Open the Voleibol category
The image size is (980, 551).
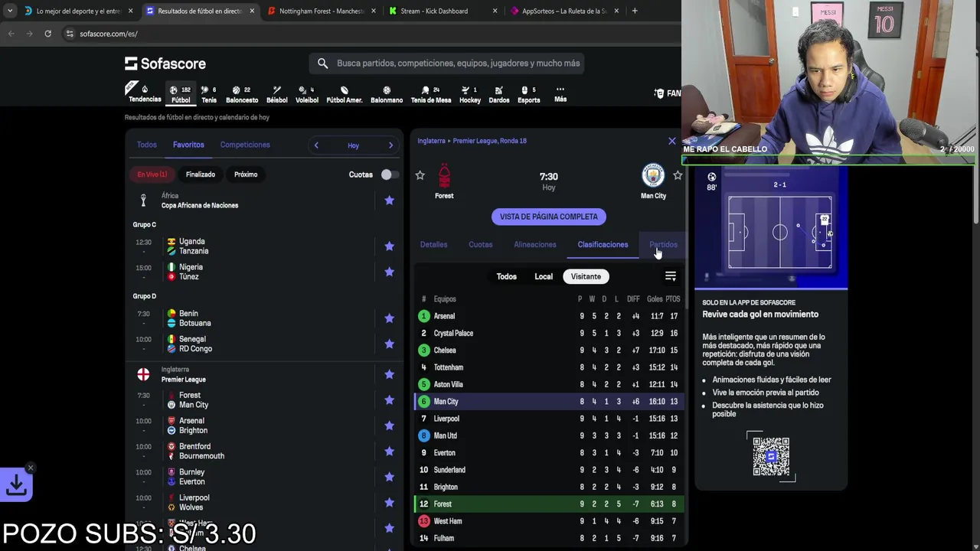tap(307, 94)
